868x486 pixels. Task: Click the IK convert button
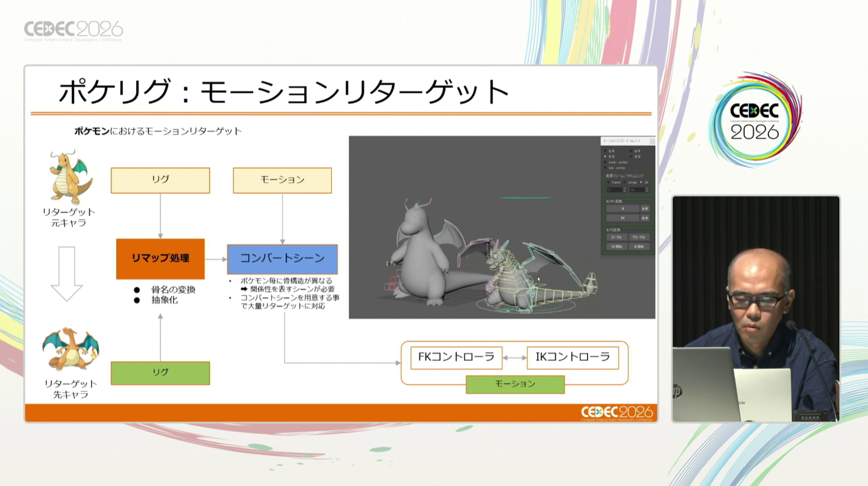pyautogui.click(x=623, y=209)
